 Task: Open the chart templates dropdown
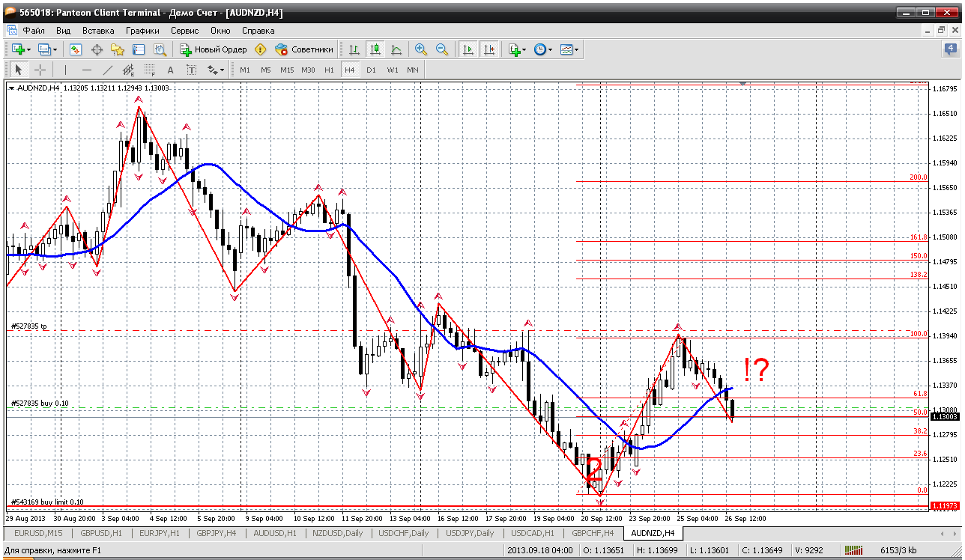(569, 49)
